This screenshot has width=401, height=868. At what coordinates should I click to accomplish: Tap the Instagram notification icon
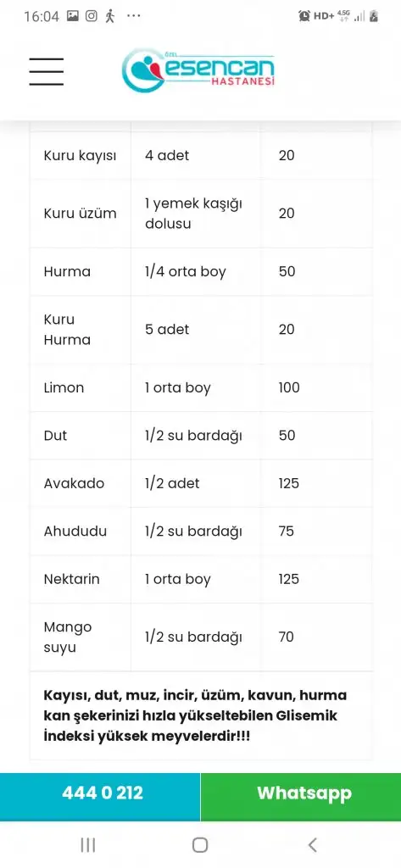pyautogui.click(x=92, y=15)
